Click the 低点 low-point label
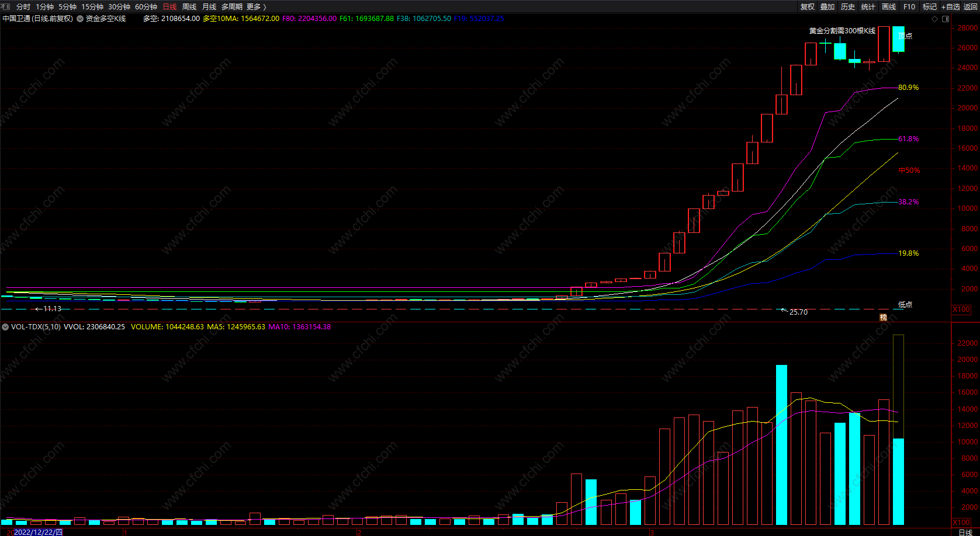 click(x=905, y=305)
